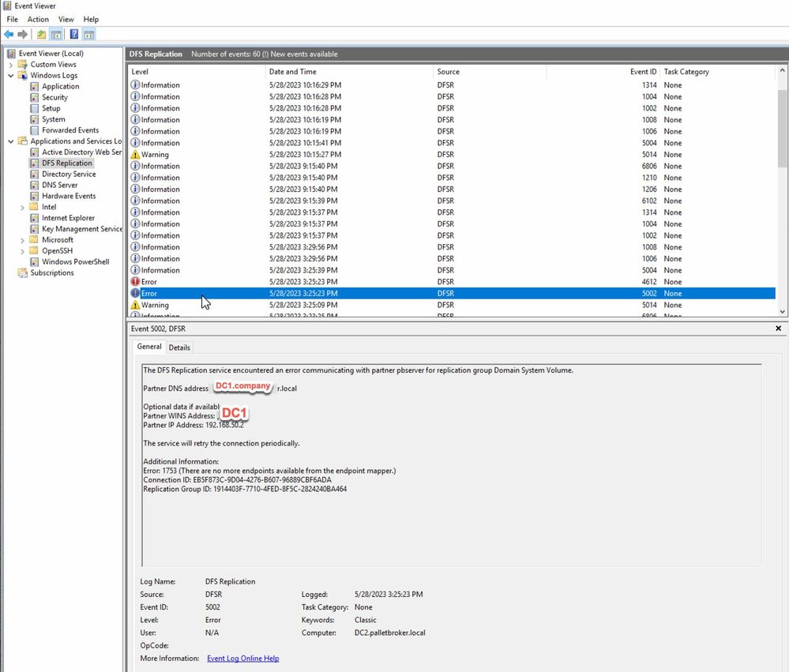Close the event preview pane
Image resolution: width=789 pixels, height=672 pixels.
click(x=779, y=328)
